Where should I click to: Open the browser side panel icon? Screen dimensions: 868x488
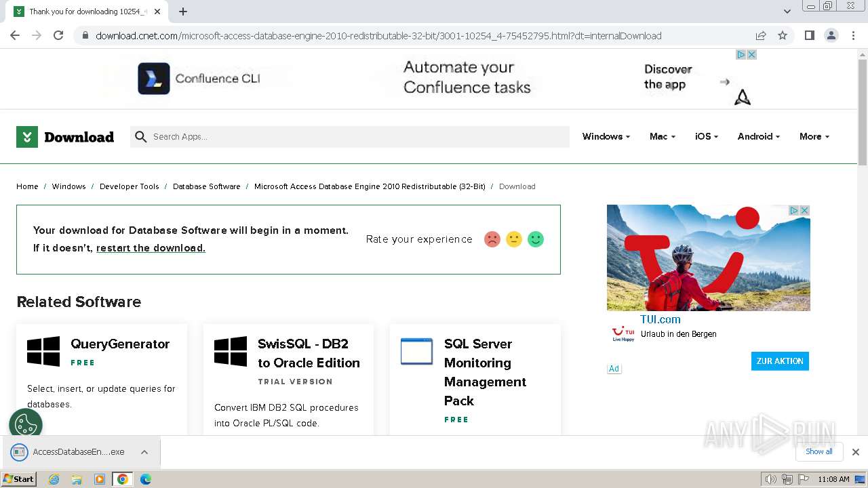pos(809,35)
